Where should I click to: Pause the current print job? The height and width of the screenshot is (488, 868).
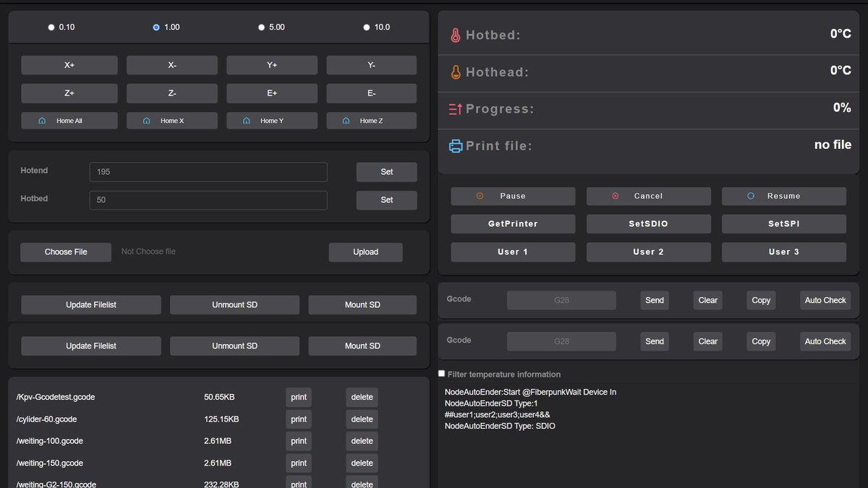coord(513,196)
